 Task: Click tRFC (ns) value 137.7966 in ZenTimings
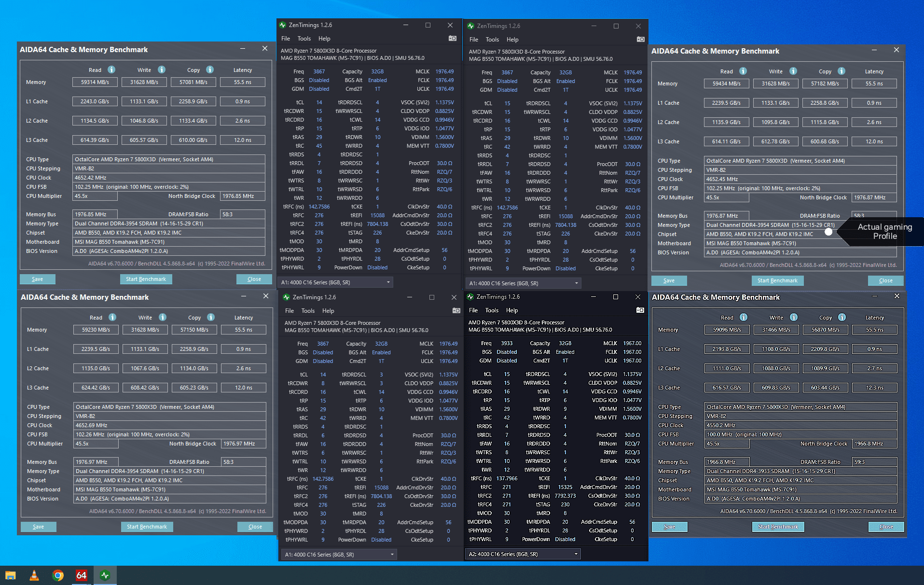tap(507, 478)
